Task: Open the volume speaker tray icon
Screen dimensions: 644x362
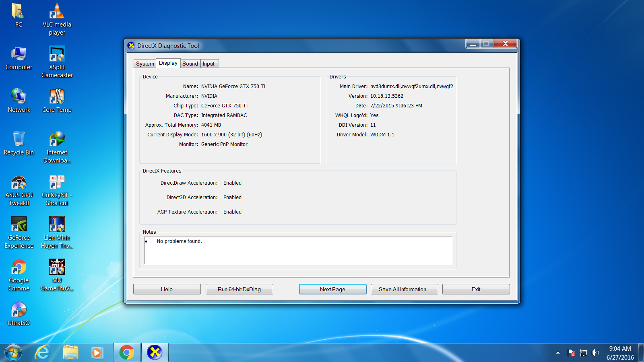Action: (x=595, y=353)
